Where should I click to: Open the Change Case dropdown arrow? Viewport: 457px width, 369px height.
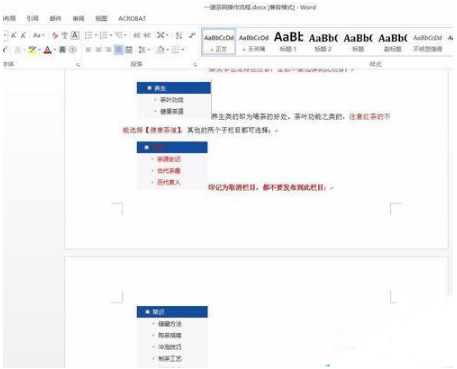click(43, 35)
